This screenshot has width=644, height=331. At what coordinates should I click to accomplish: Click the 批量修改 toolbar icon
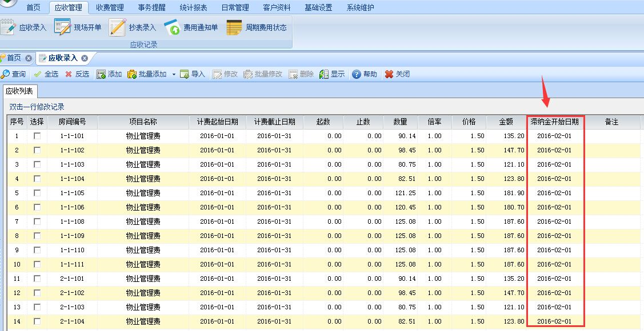click(x=248, y=74)
